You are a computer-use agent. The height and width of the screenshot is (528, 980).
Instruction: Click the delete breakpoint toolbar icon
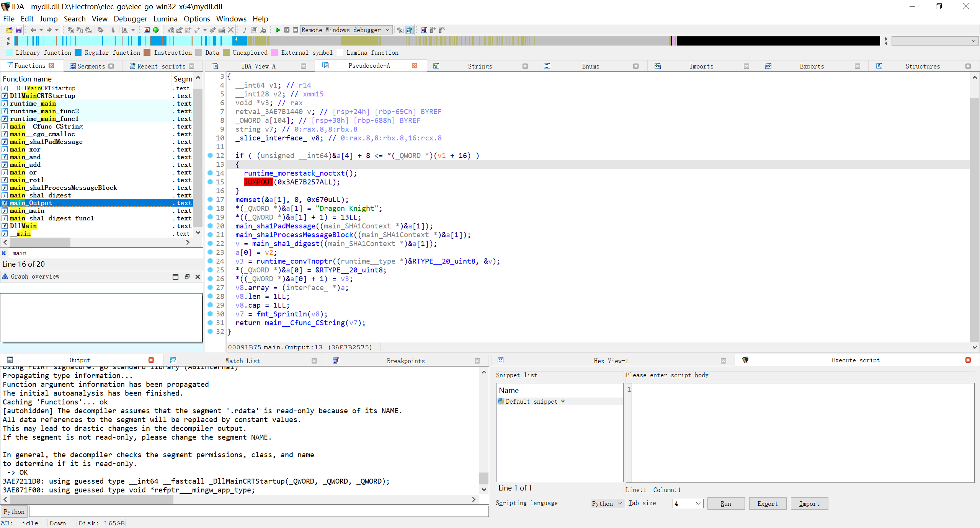tap(442, 30)
